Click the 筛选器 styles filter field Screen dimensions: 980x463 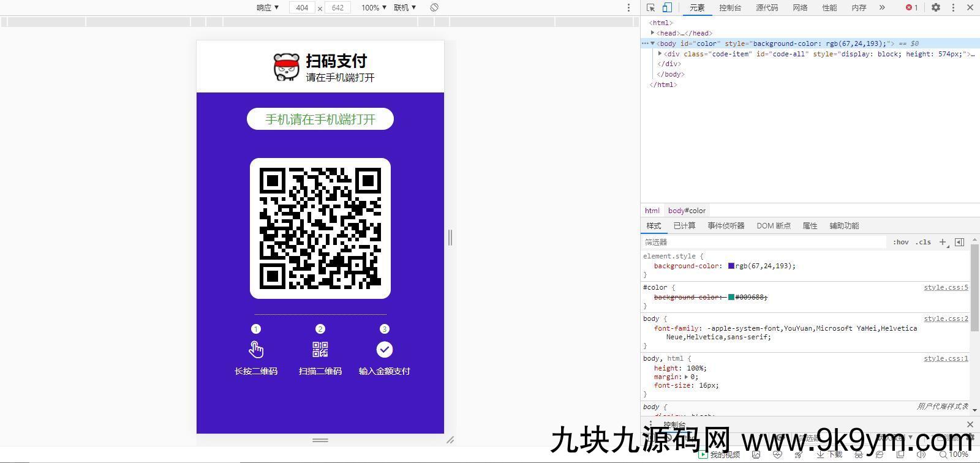point(763,242)
